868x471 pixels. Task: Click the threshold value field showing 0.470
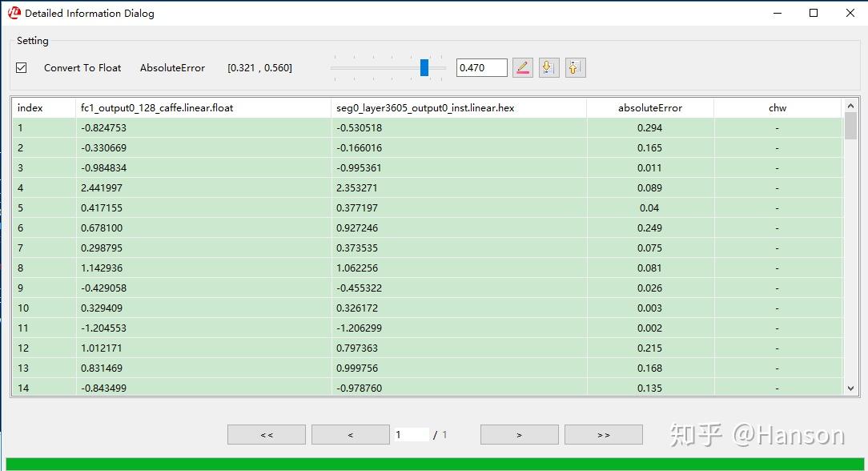(481, 67)
